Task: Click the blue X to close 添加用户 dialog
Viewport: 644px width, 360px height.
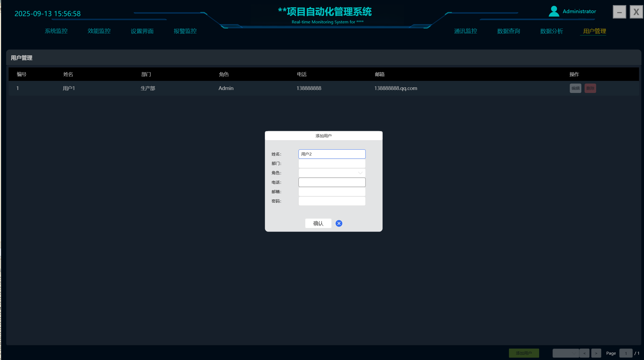Action: tap(339, 223)
